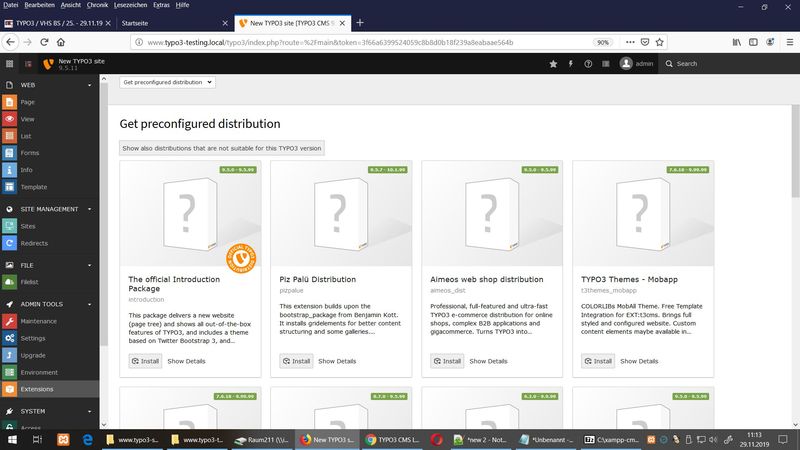The width and height of the screenshot is (800, 450).
Task: Open the Firefox library icon
Action: pos(737,42)
